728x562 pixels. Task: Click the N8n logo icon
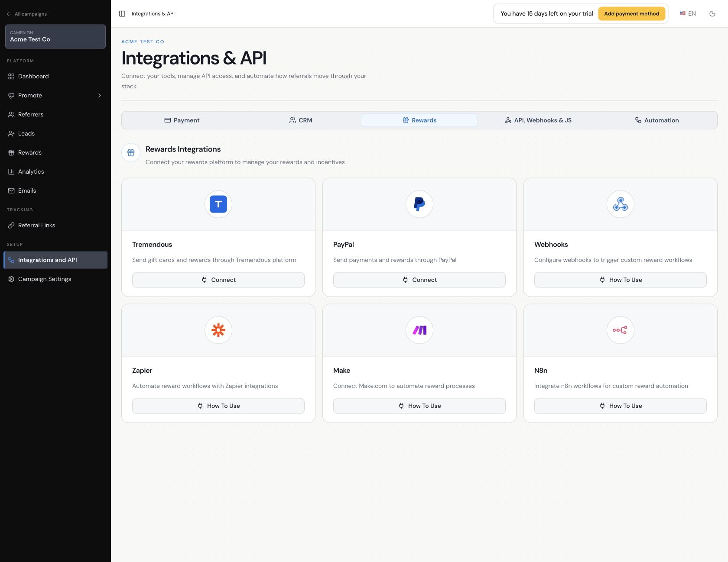tap(621, 330)
